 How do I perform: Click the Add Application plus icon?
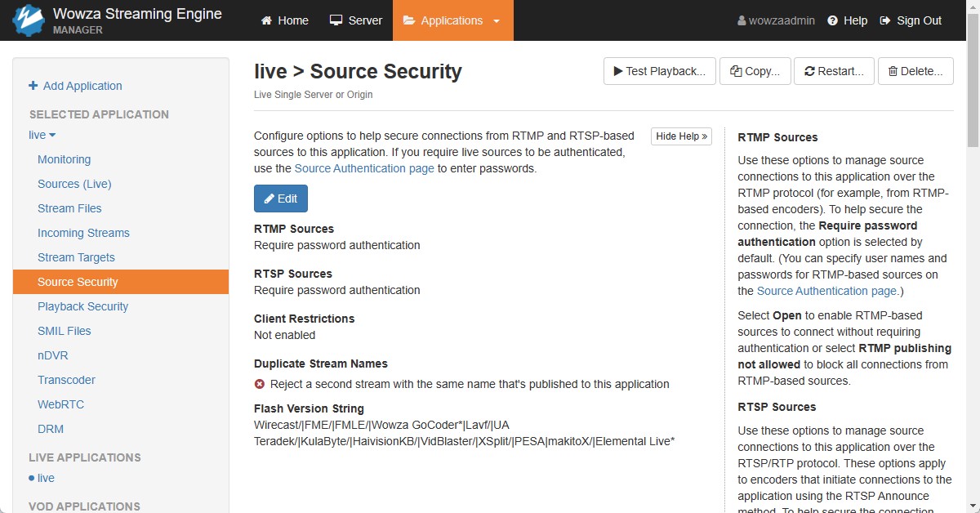(32, 86)
